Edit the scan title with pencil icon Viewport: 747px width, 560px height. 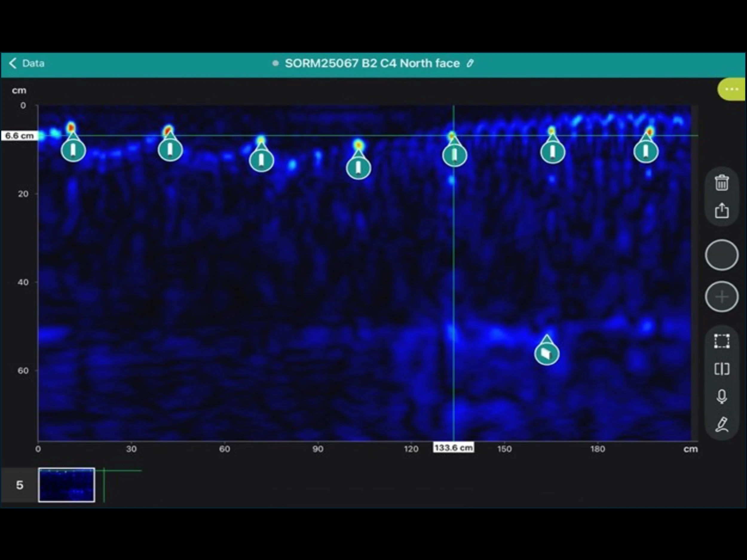pos(470,63)
